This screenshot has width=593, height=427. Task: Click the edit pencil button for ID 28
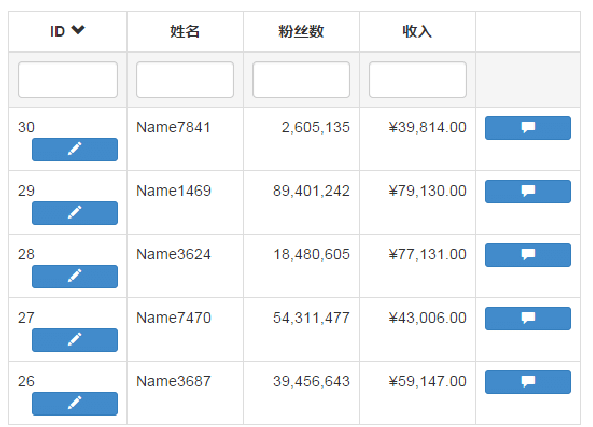click(x=75, y=276)
